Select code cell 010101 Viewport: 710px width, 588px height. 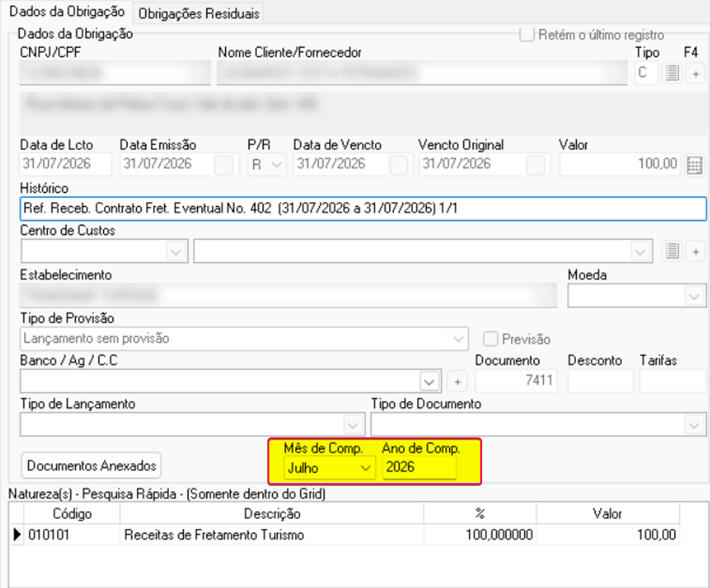(72, 535)
